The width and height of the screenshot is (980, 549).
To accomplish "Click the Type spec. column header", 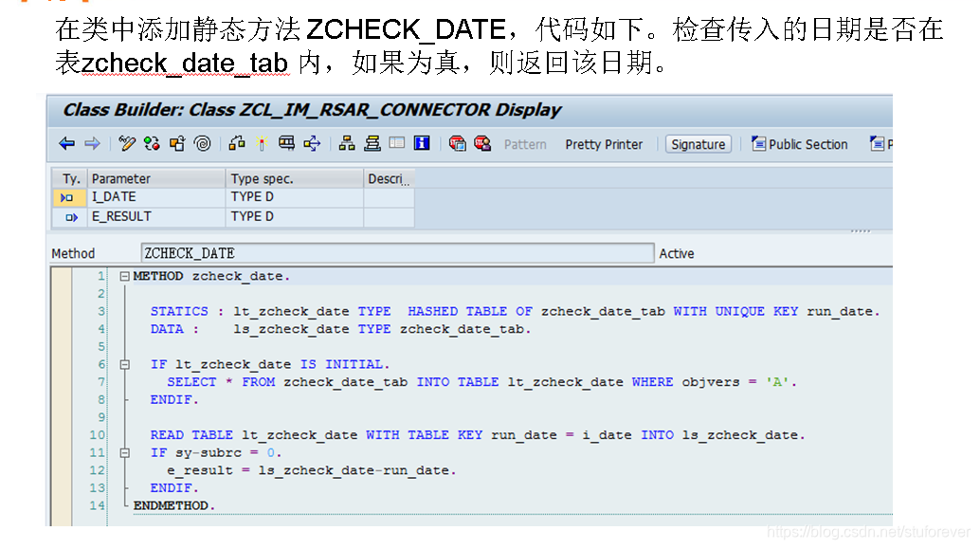I will [295, 179].
